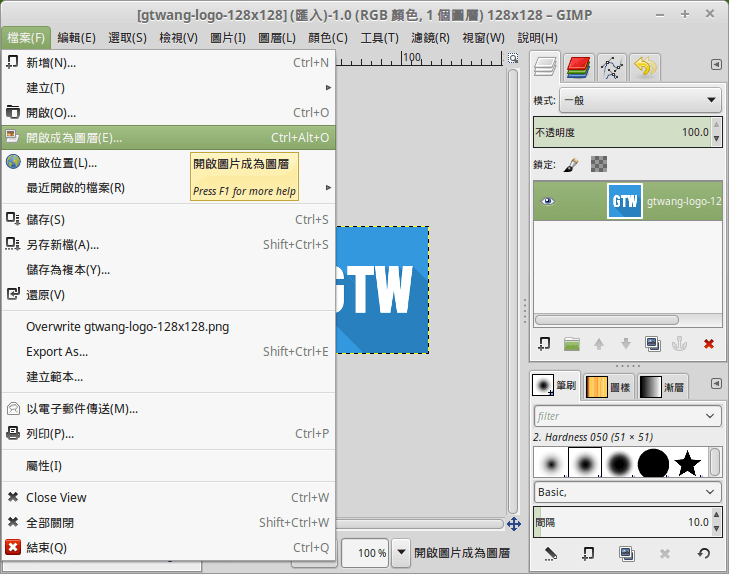
Task: Toggle lock alpha channel checkerboard icon
Action: (599, 164)
